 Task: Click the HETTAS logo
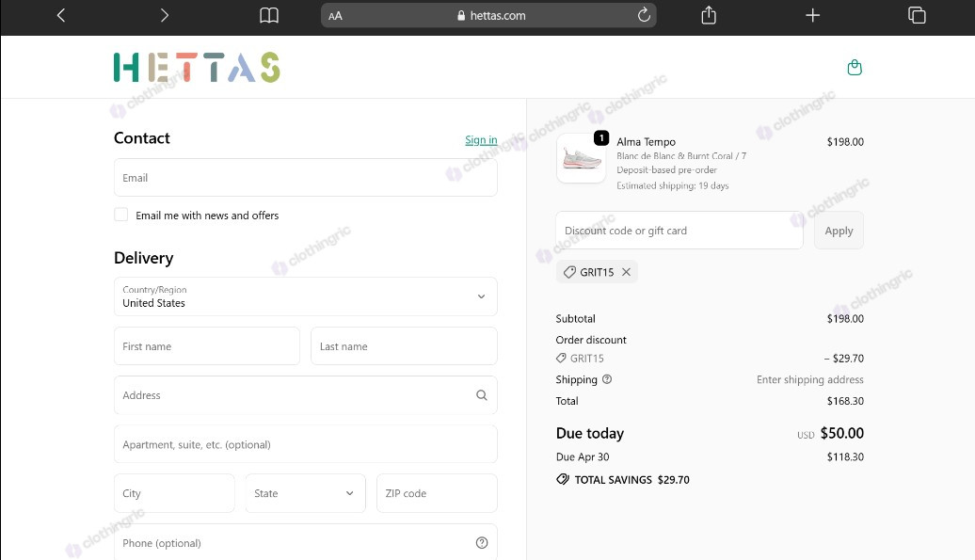[197, 67]
